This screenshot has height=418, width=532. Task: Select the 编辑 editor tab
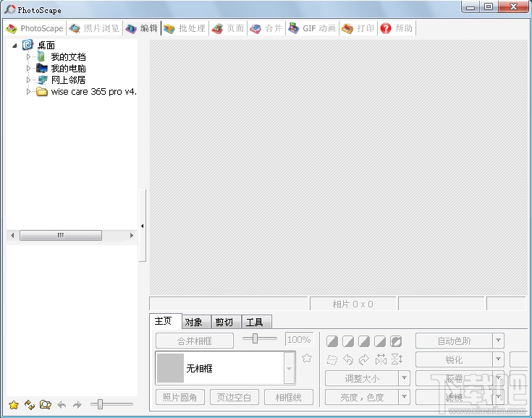click(141, 28)
